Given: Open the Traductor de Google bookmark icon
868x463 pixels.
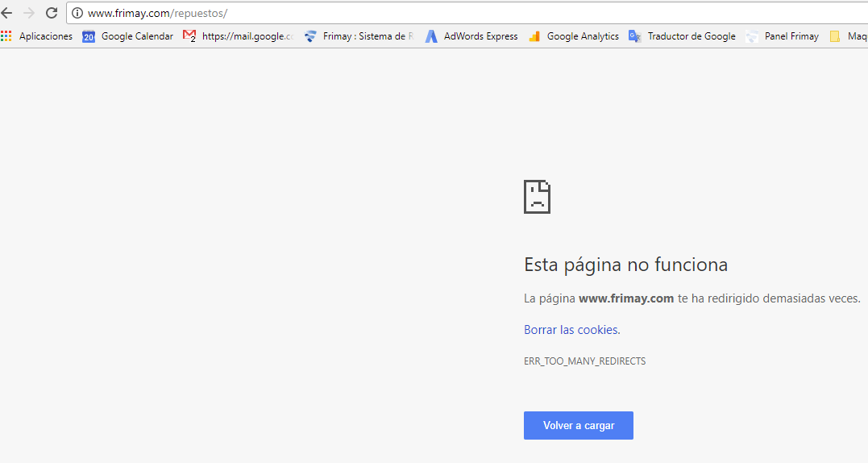Looking at the screenshot, I should [634, 36].
